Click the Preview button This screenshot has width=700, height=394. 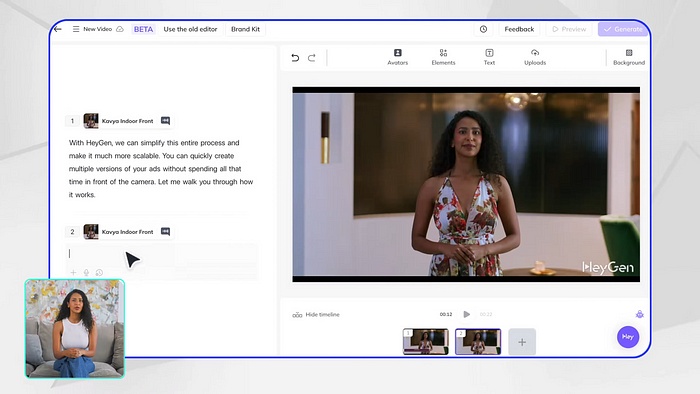click(x=569, y=29)
